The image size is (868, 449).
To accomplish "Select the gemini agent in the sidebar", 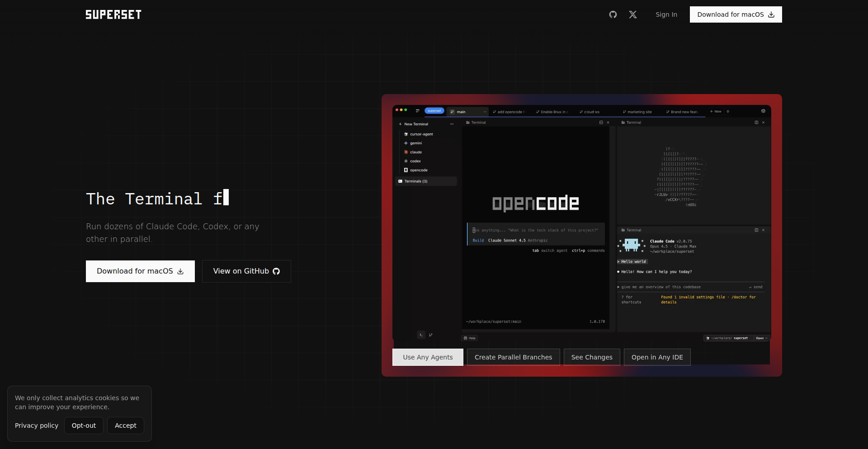I will [415, 143].
